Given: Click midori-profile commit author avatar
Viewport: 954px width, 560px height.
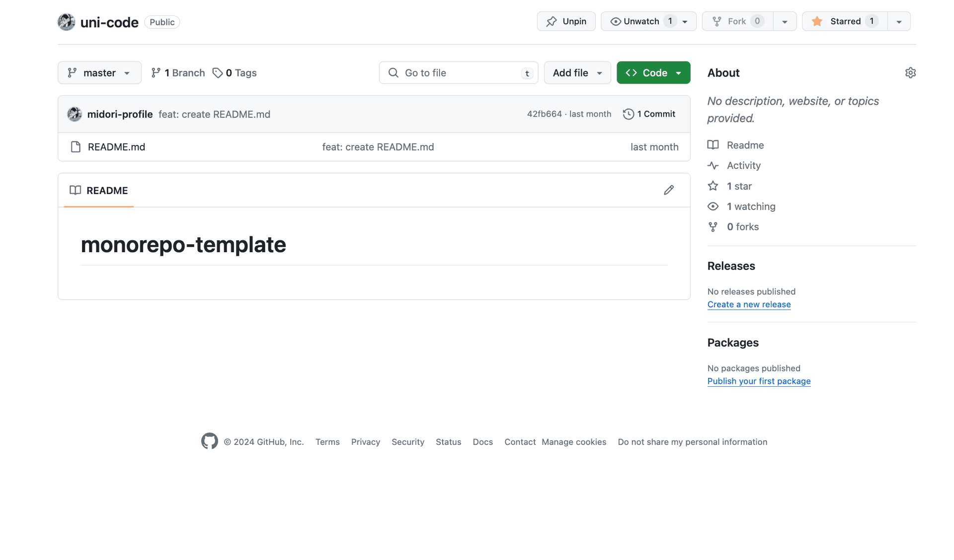Looking at the screenshot, I should pyautogui.click(x=75, y=114).
